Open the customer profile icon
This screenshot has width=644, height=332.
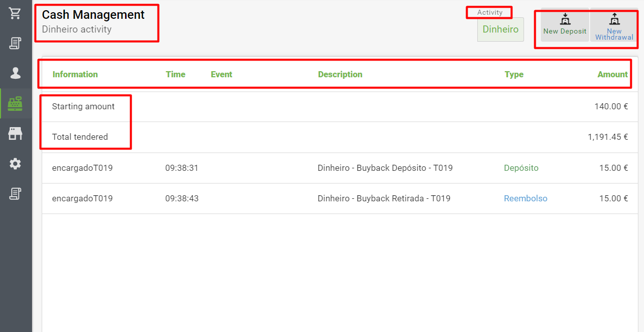tap(15, 73)
